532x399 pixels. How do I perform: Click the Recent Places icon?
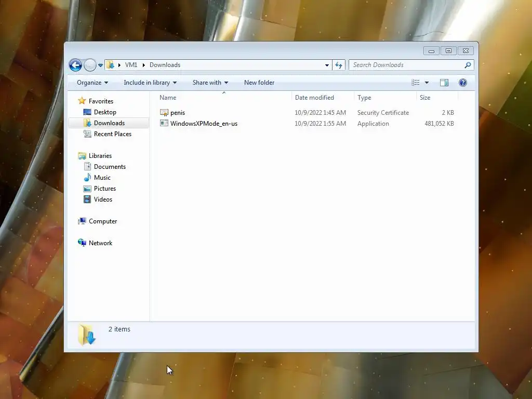(x=87, y=134)
